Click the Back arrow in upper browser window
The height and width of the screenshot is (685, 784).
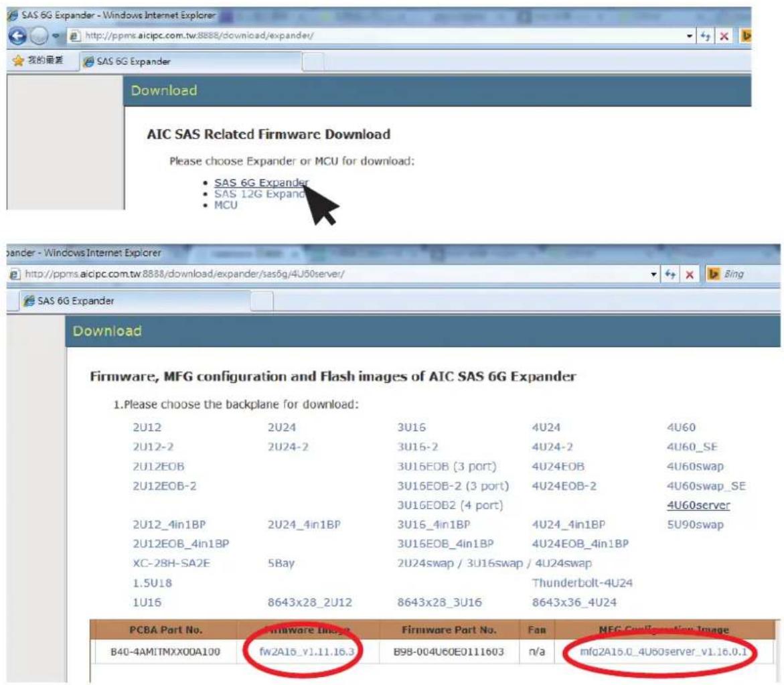[x=17, y=36]
